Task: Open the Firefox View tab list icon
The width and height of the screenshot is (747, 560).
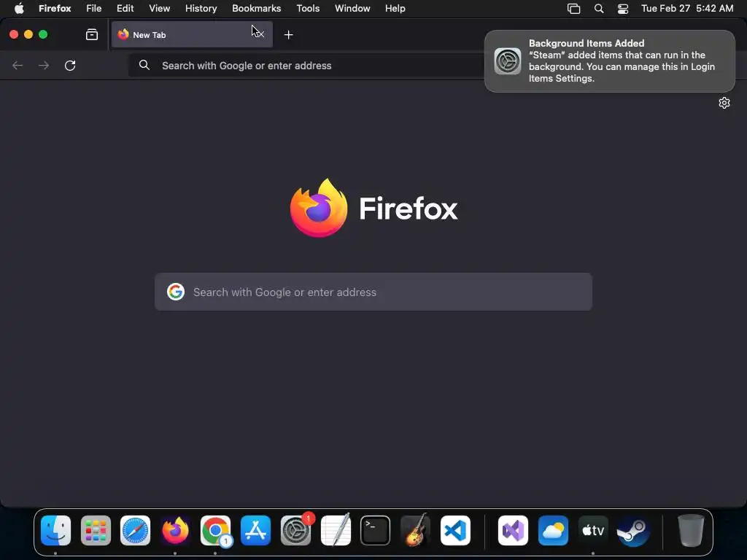Action: click(91, 35)
